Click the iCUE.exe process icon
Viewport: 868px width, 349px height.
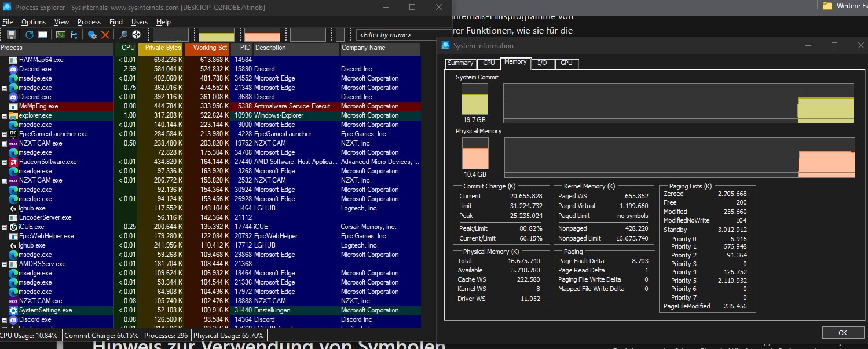click(x=13, y=227)
